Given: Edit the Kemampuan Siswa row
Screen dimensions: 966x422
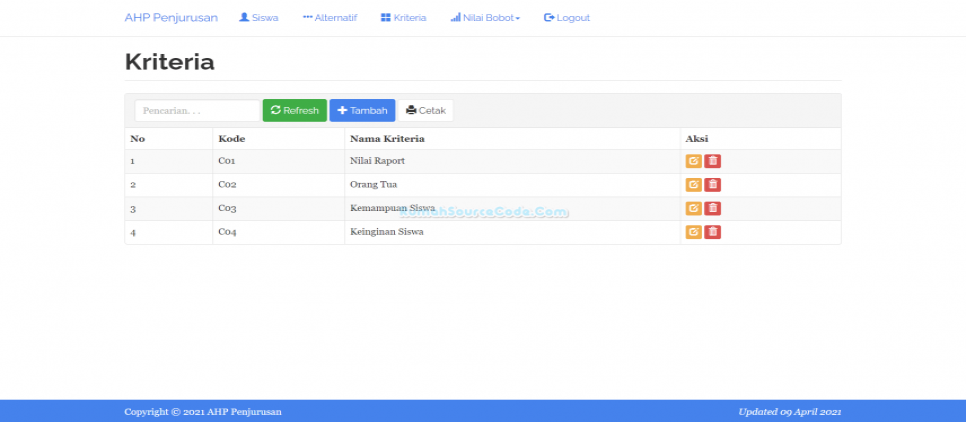Looking at the screenshot, I should (693, 208).
